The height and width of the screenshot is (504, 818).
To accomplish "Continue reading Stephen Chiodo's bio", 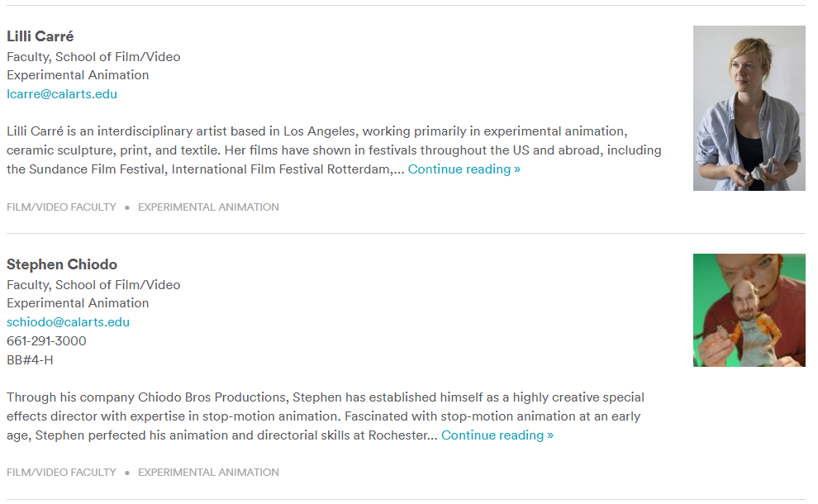I will (497, 435).
